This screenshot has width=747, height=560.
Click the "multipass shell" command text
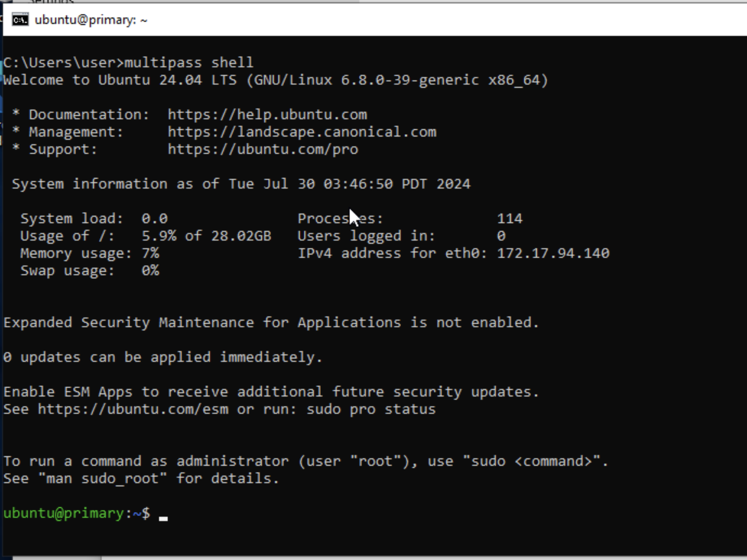(x=188, y=63)
